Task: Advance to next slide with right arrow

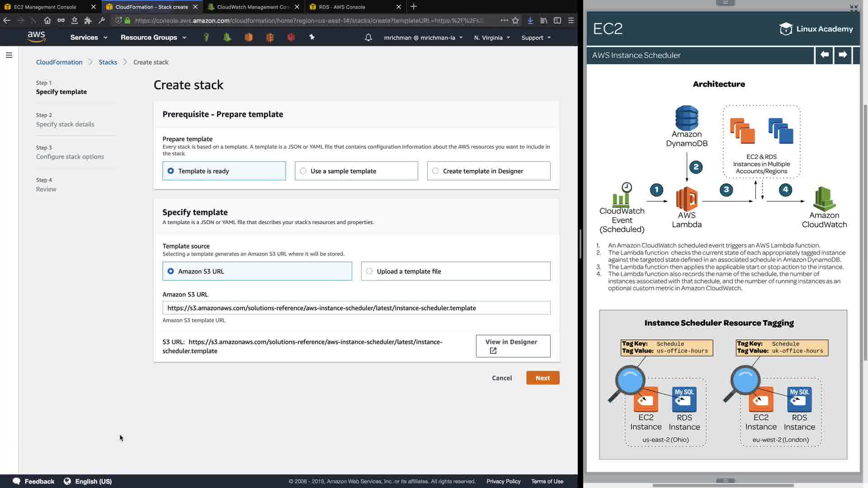Action: (x=843, y=55)
